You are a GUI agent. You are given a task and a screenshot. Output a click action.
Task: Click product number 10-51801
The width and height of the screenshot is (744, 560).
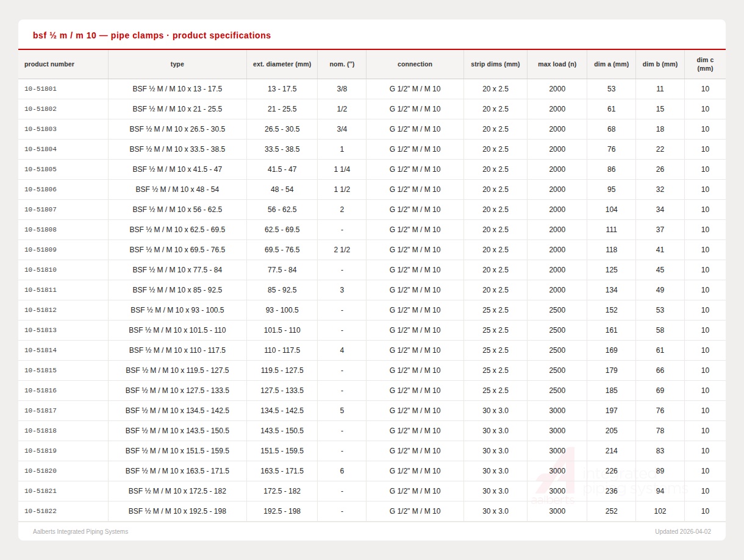pyautogui.click(x=40, y=89)
